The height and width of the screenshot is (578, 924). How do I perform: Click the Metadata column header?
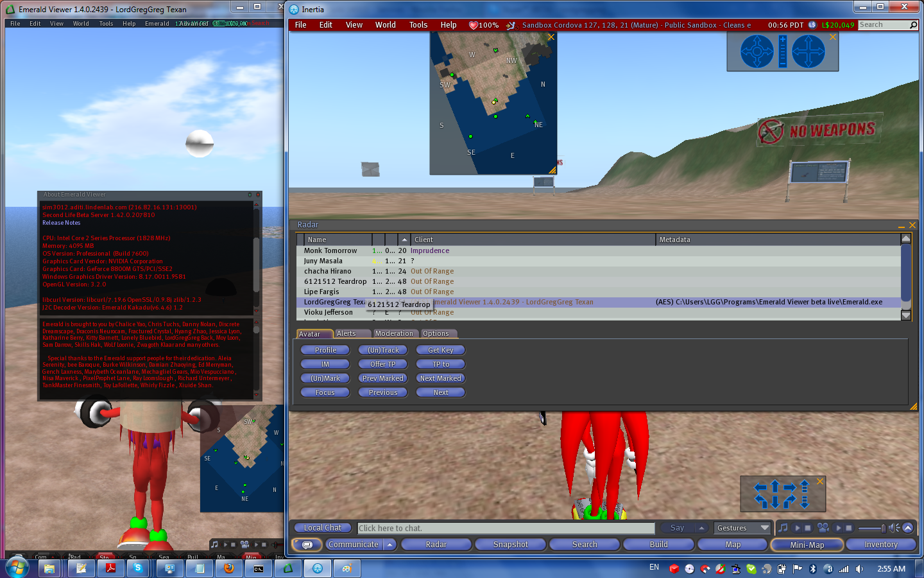click(778, 240)
